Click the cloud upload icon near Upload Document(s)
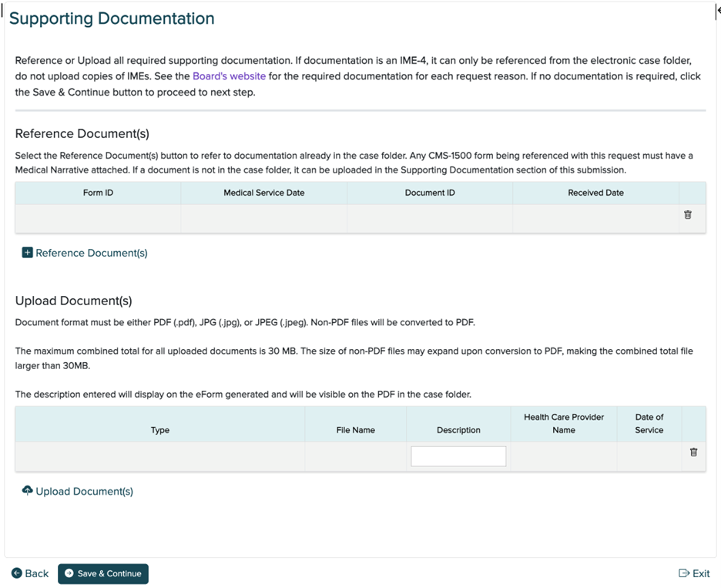The width and height of the screenshot is (721, 588). coord(27,489)
